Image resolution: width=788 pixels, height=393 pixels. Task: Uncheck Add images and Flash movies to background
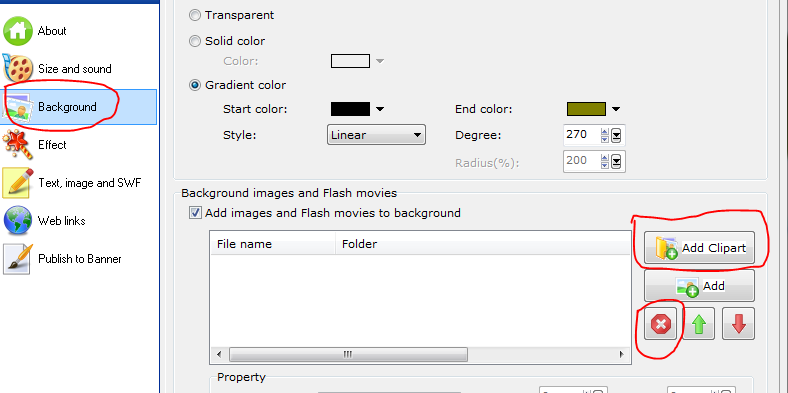(x=194, y=213)
